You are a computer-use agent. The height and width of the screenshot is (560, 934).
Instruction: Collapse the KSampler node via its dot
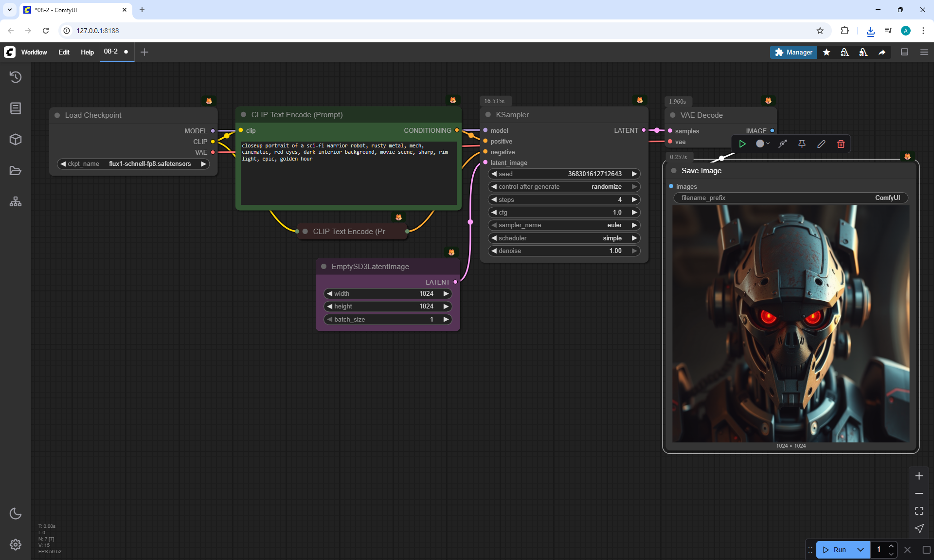pos(488,115)
